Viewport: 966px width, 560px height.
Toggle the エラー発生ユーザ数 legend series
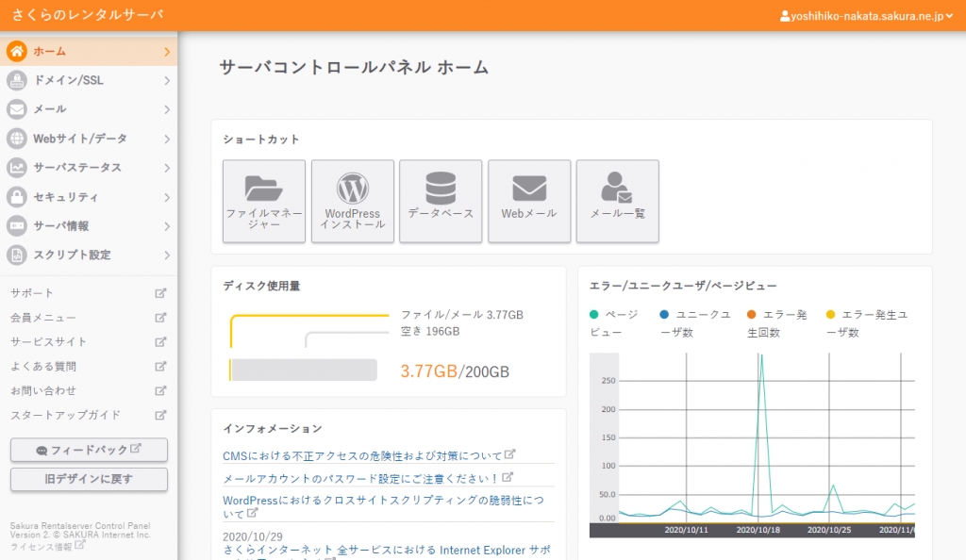(x=867, y=323)
